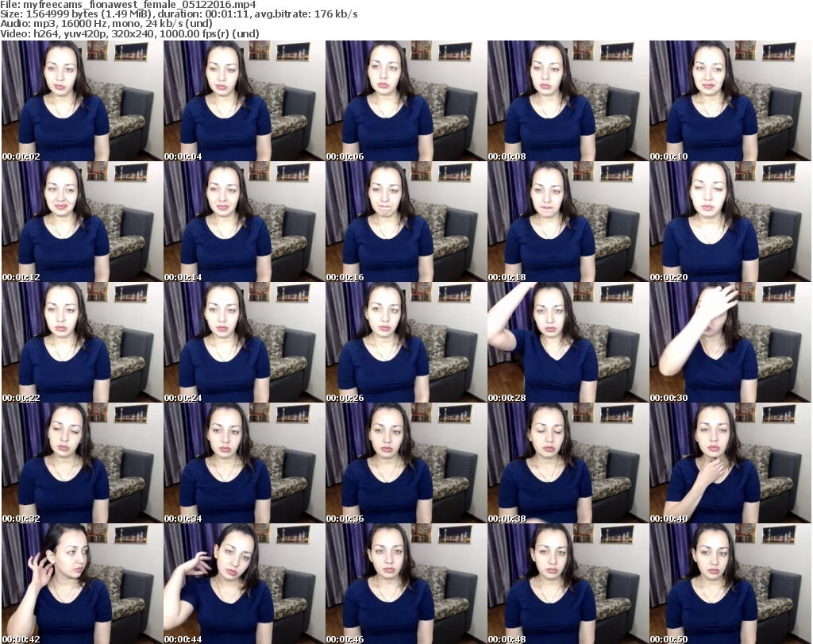
Task: Choose the thumbnail timestamped 00:00:32
Action: pyautogui.click(x=83, y=464)
